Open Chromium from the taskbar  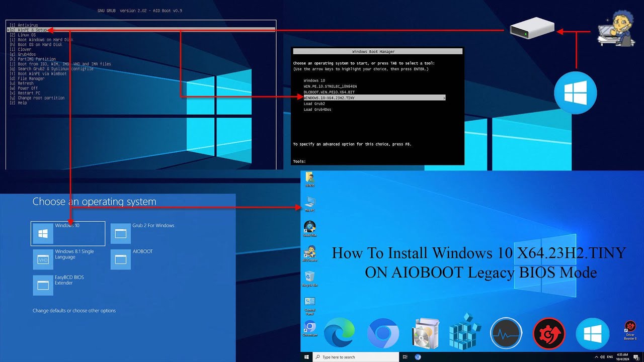click(x=418, y=357)
